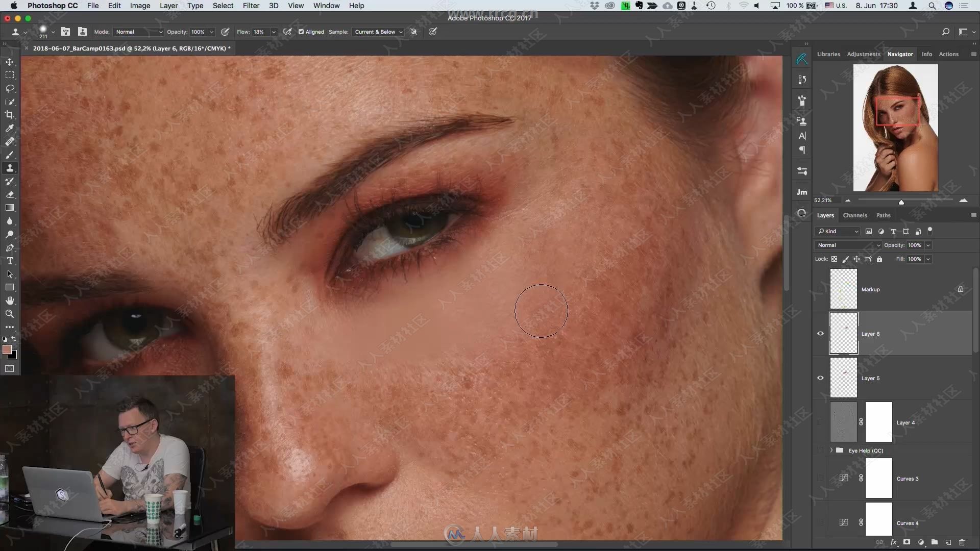
Task: Select the Move tool
Action: [10, 62]
